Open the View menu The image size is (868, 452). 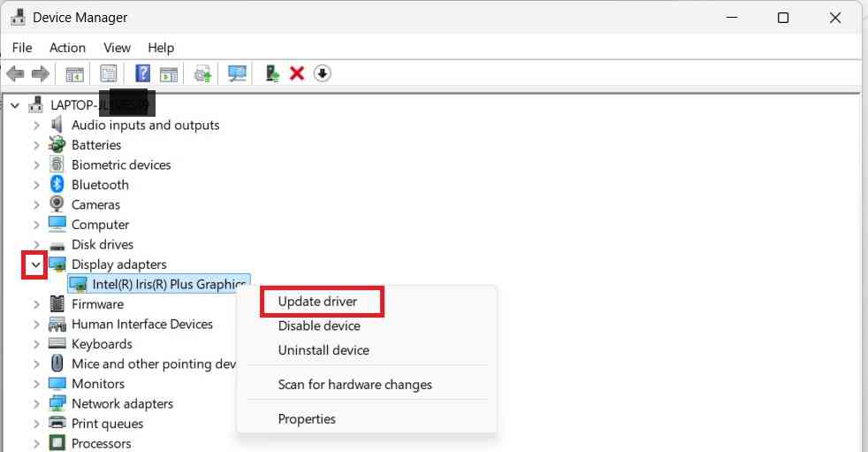[117, 48]
